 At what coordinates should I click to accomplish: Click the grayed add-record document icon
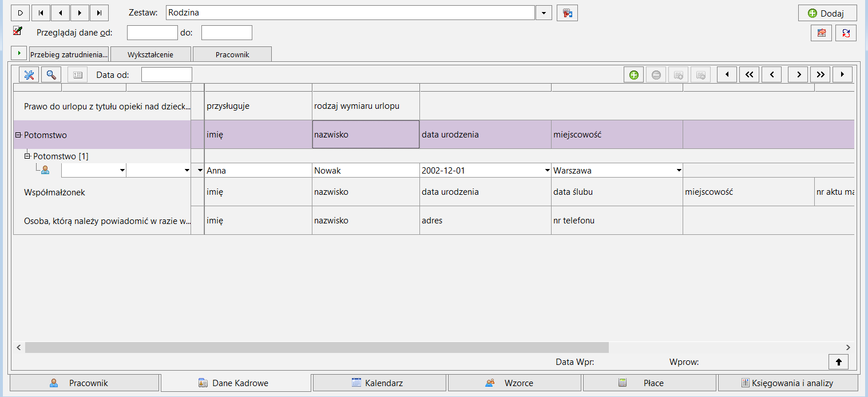[679, 74]
